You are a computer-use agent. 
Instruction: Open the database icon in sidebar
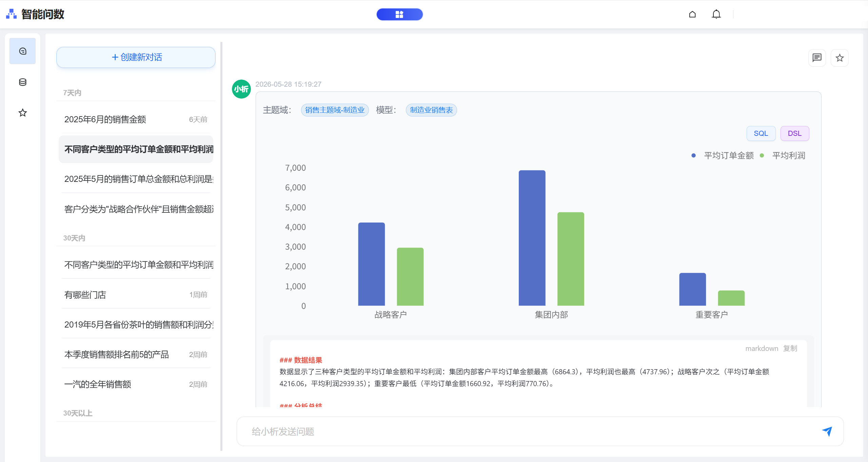[22, 82]
